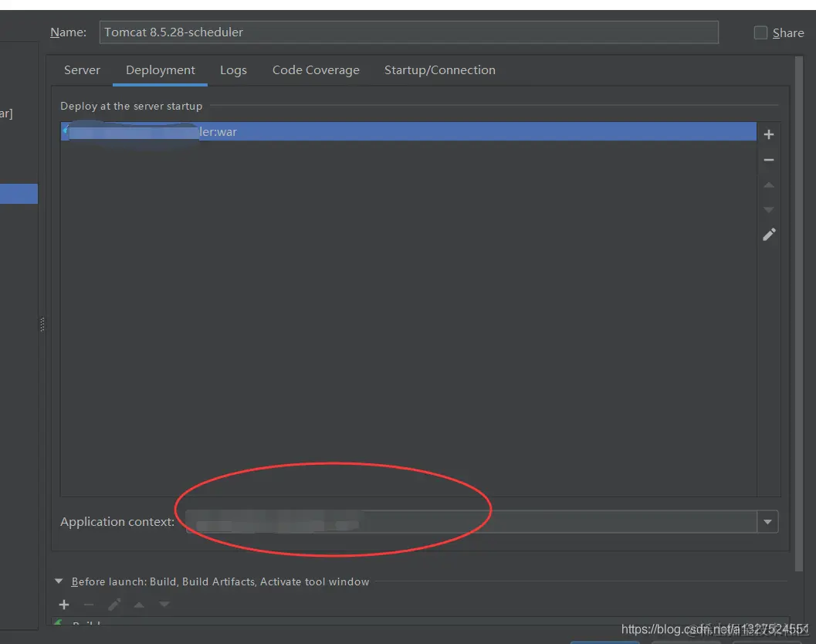Open the Startup/Connection tab

pos(440,70)
